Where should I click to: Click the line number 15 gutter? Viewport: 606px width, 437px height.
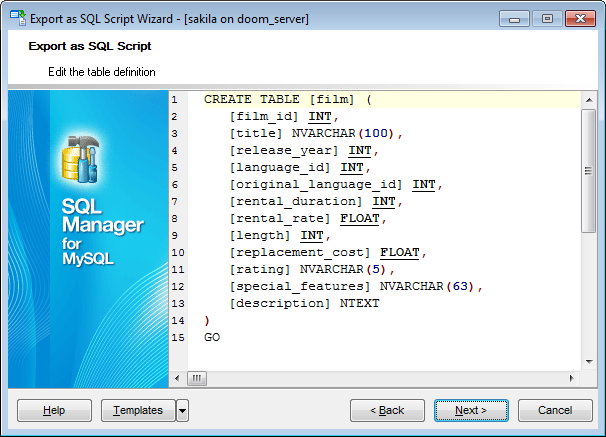(x=176, y=338)
